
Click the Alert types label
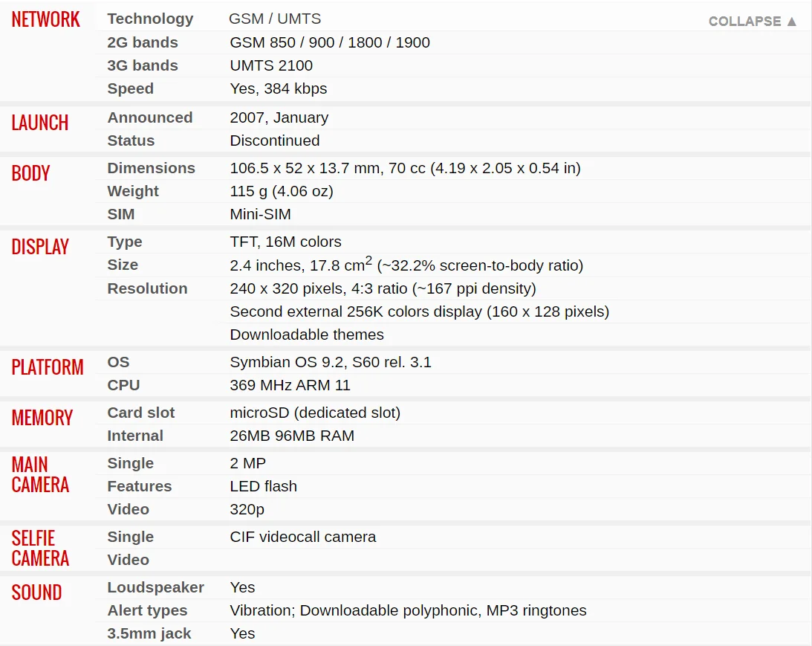click(x=147, y=610)
